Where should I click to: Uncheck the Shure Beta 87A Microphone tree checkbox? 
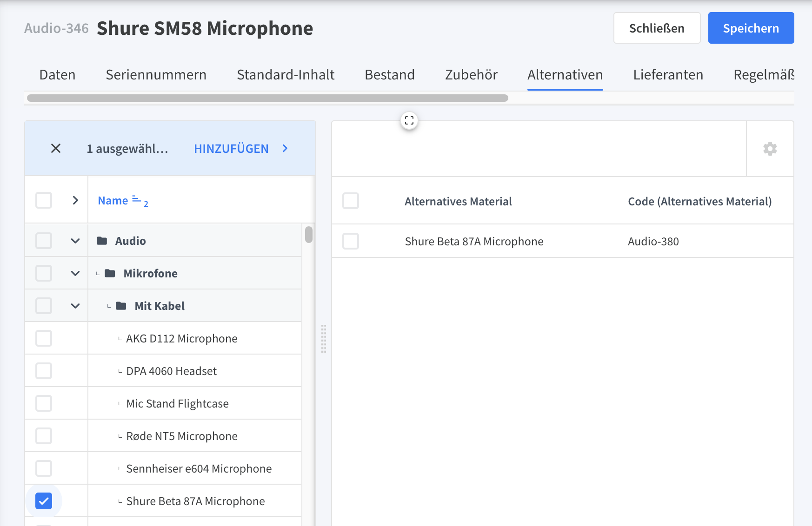[x=44, y=501]
